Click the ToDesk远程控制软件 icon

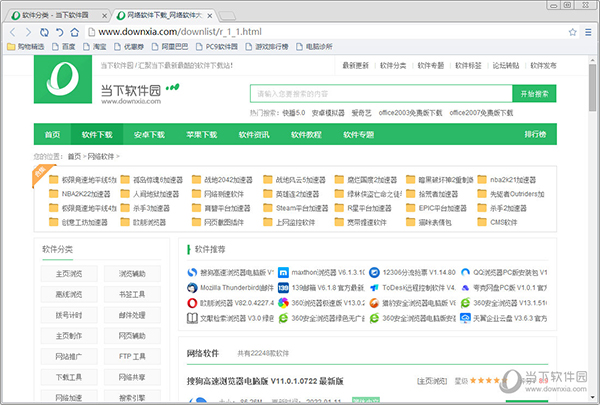click(374, 287)
